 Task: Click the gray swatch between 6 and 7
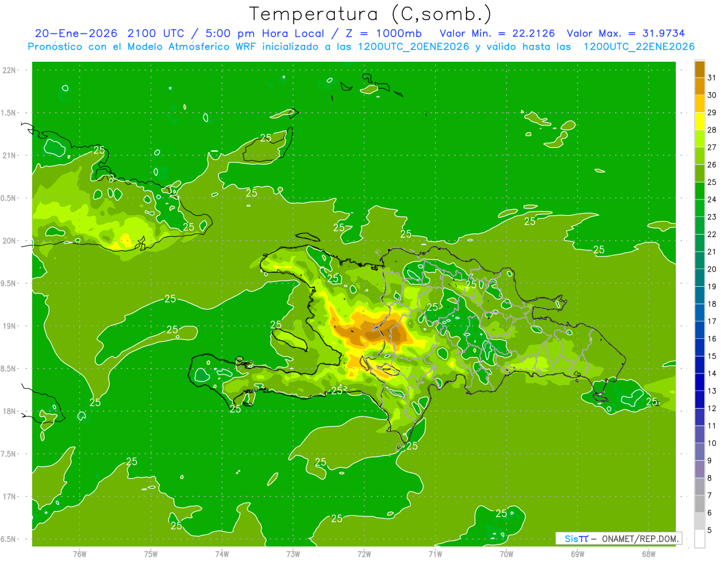[699, 504]
